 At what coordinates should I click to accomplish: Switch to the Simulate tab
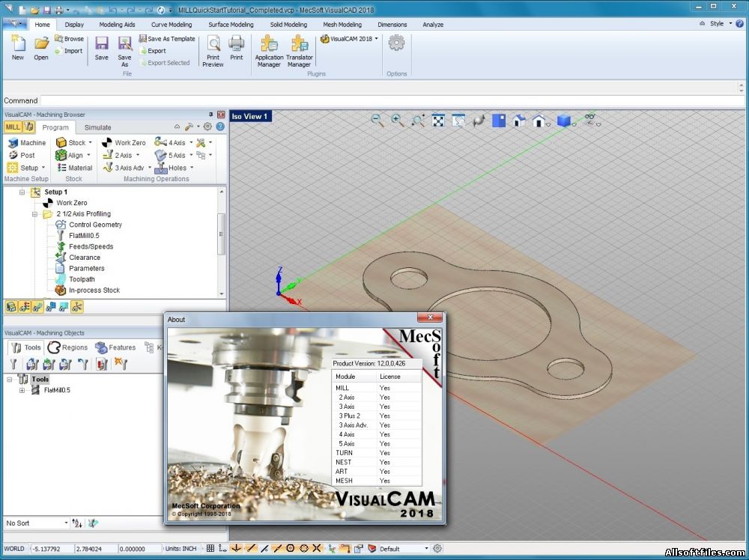pos(97,127)
